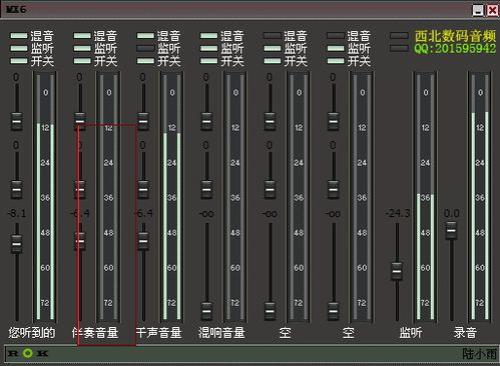500x366 pixels.
Task: Click the top small slider knob of first 空 channel
Action: click(x=270, y=121)
